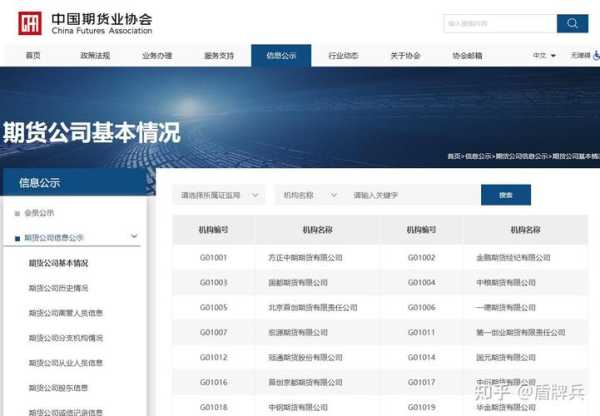Viewport: 600px width, 416px height.
Task: Select 期货公司从业人员信息 in the sidebar
Action: [x=66, y=362]
